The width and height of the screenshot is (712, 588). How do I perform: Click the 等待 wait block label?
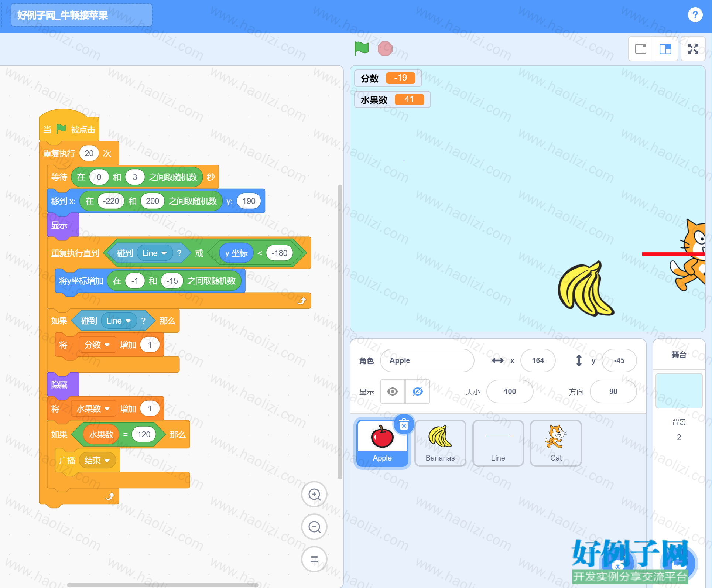pos(59,177)
